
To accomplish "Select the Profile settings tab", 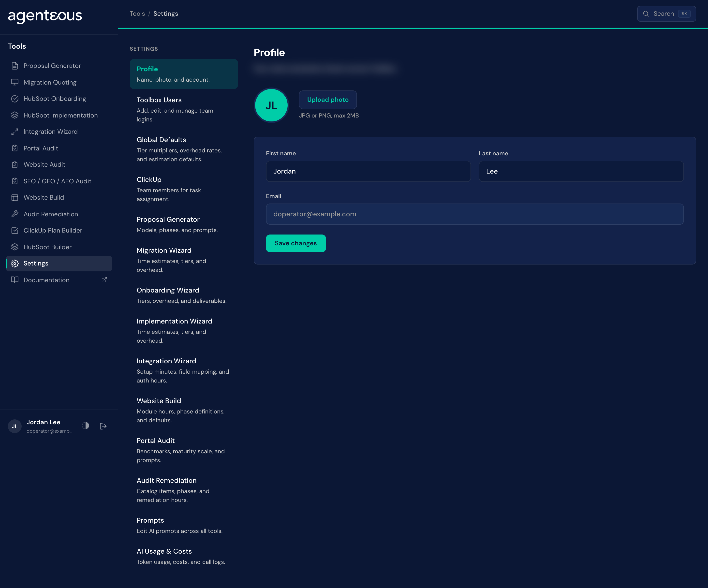I will [184, 74].
